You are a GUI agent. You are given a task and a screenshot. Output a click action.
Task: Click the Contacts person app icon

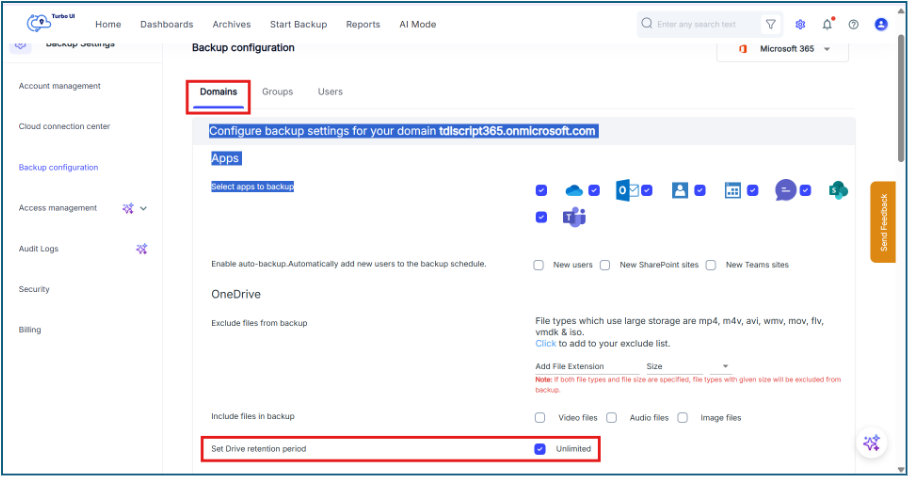click(x=679, y=190)
